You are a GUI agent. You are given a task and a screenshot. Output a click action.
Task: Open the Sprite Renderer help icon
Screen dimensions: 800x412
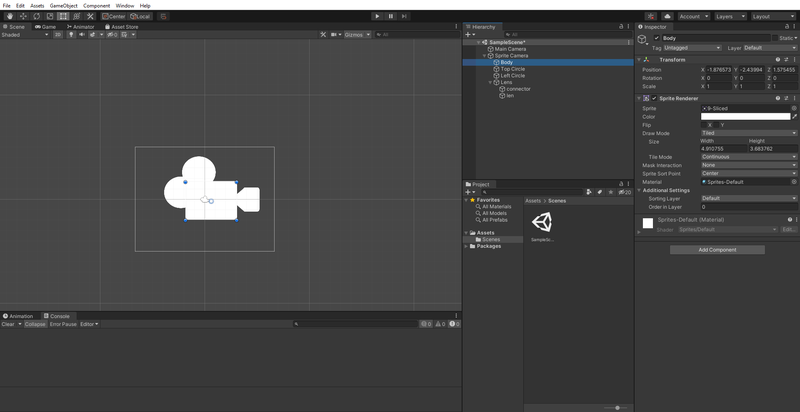pos(778,98)
